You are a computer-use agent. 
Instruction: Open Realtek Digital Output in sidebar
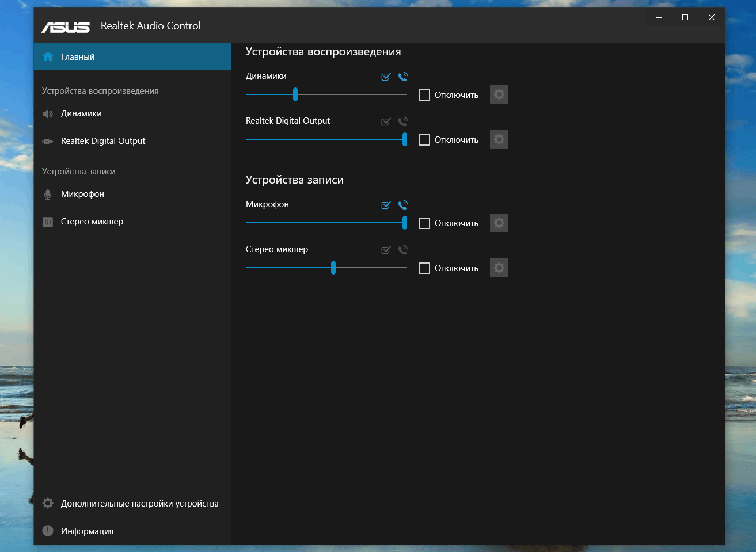pyautogui.click(x=132, y=141)
